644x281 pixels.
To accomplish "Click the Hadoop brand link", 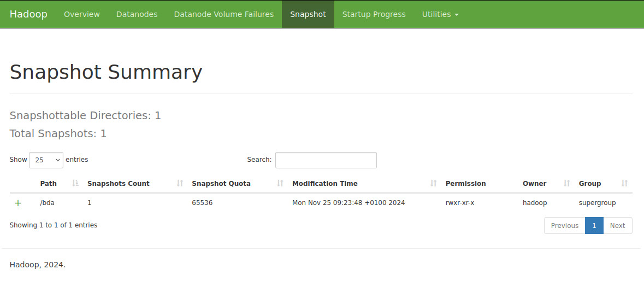I will [x=28, y=14].
